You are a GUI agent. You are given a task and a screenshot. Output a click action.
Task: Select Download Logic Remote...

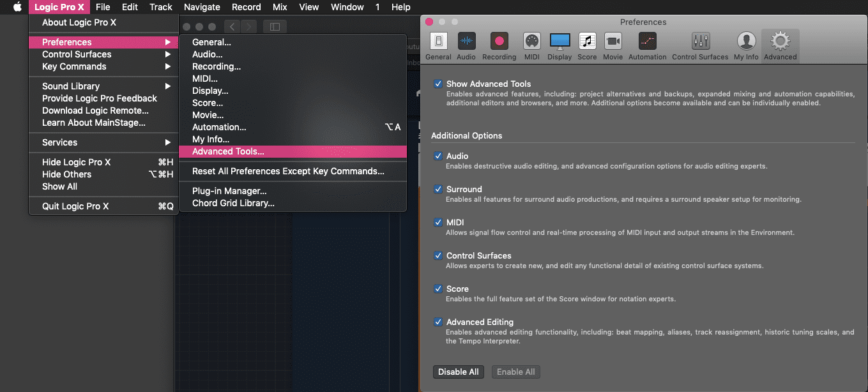click(x=103, y=110)
